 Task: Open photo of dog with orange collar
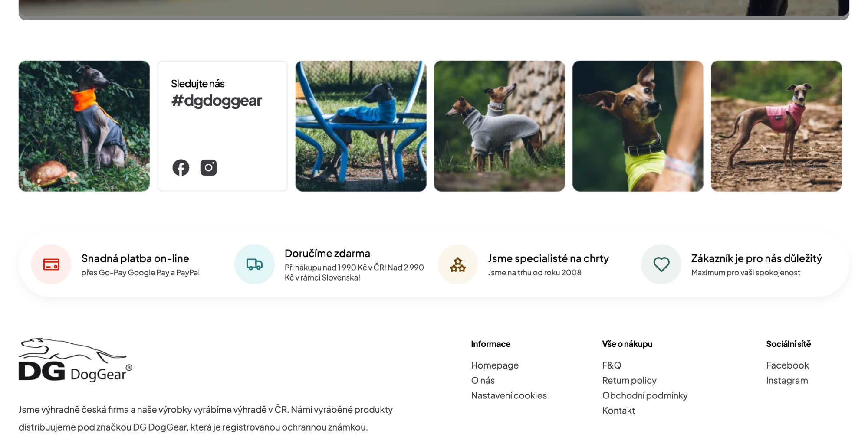point(84,126)
